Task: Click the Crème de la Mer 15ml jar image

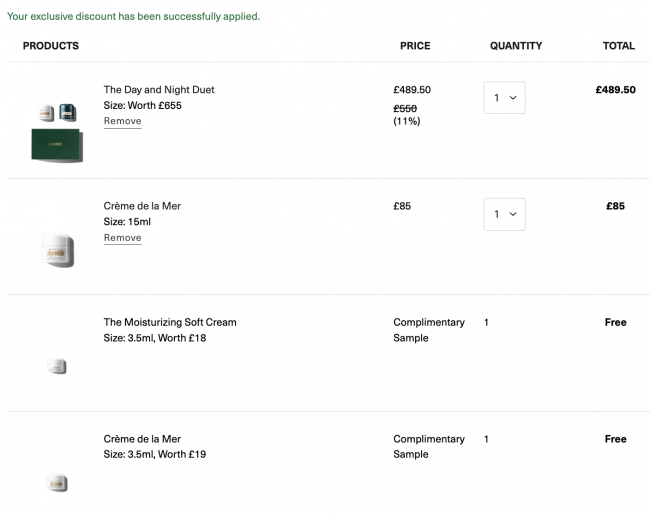Action: click(x=58, y=250)
